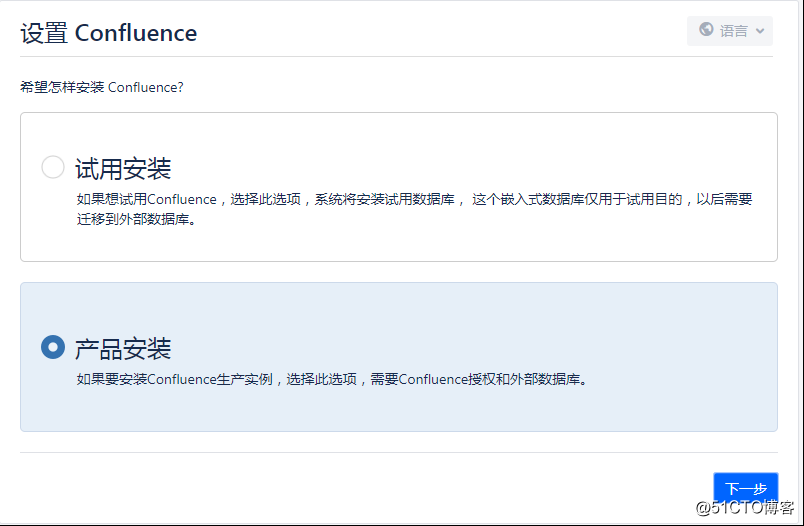Open the 语言 language dropdown
This screenshot has width=804, height=526.
pyautogui.click(x=730, y=31)
